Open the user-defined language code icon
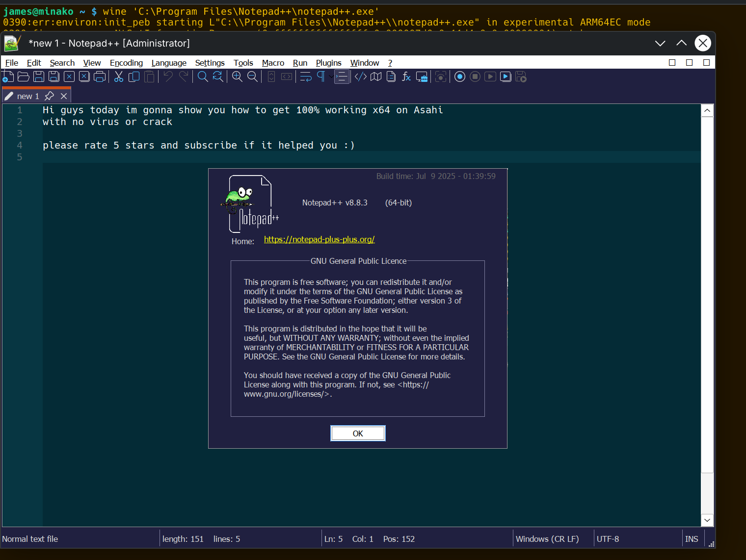The width and height of the screenshot is (746, 560). point(360,76)
